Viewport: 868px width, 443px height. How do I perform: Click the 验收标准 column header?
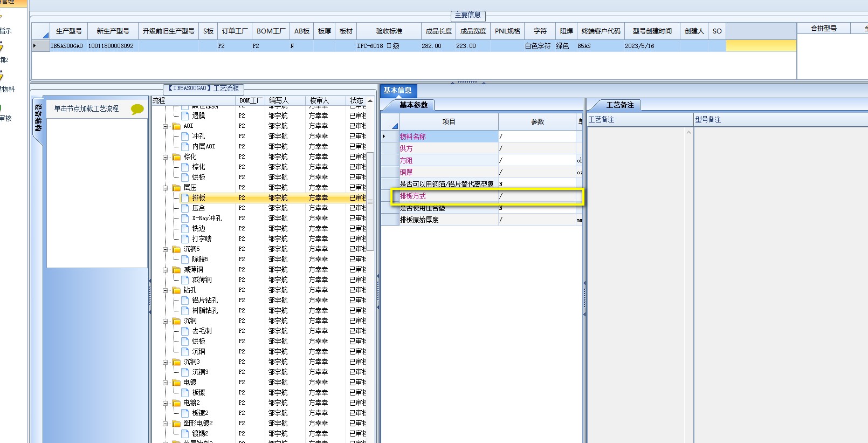[x=389, y=31]
